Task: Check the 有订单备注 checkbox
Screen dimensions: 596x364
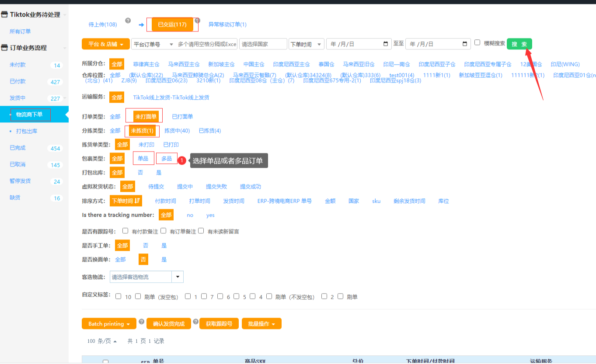Action: click(x=164, y=231)
